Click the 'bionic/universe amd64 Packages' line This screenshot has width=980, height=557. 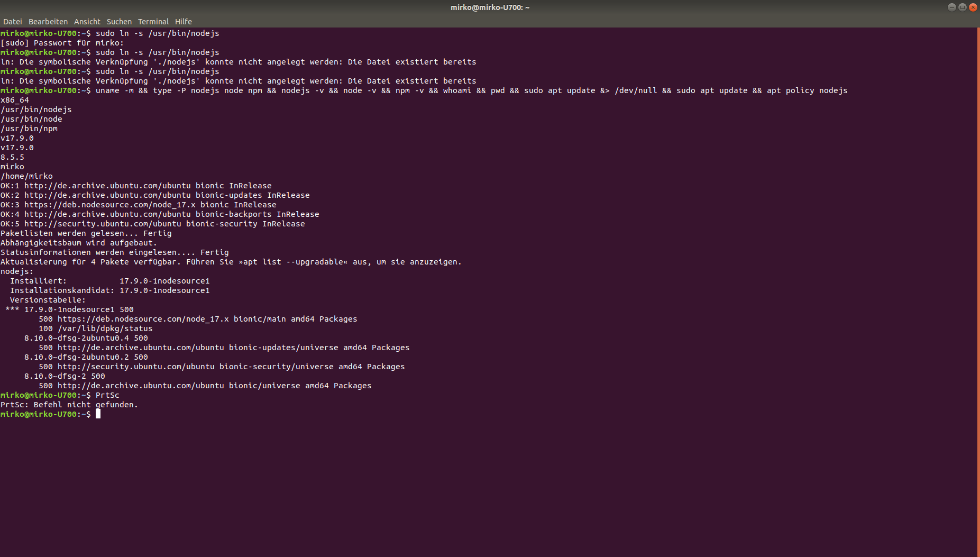(x=205, y=386)
